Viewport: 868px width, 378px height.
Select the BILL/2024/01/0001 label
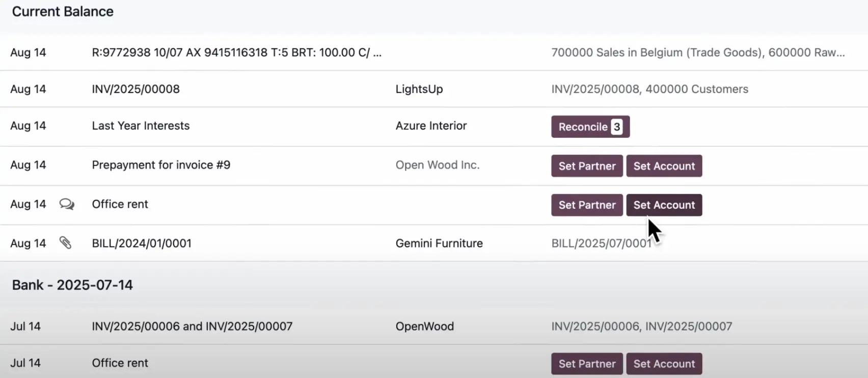click(142, 243)
